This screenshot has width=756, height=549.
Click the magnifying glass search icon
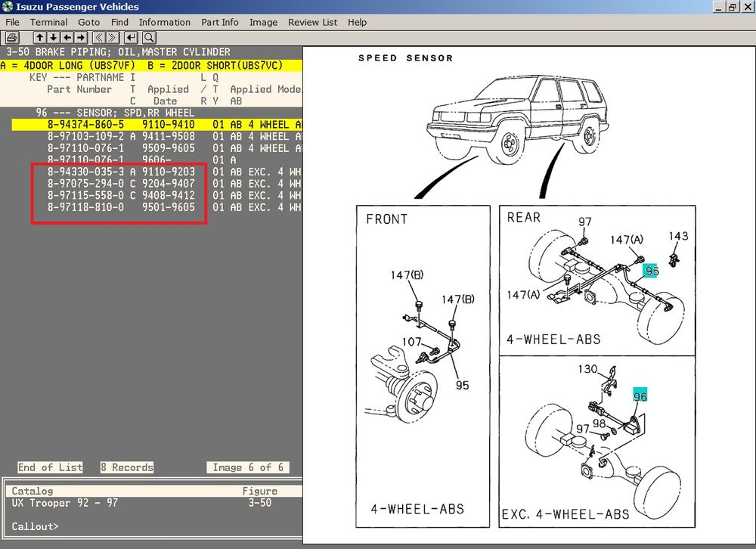(x=149, y=38)
